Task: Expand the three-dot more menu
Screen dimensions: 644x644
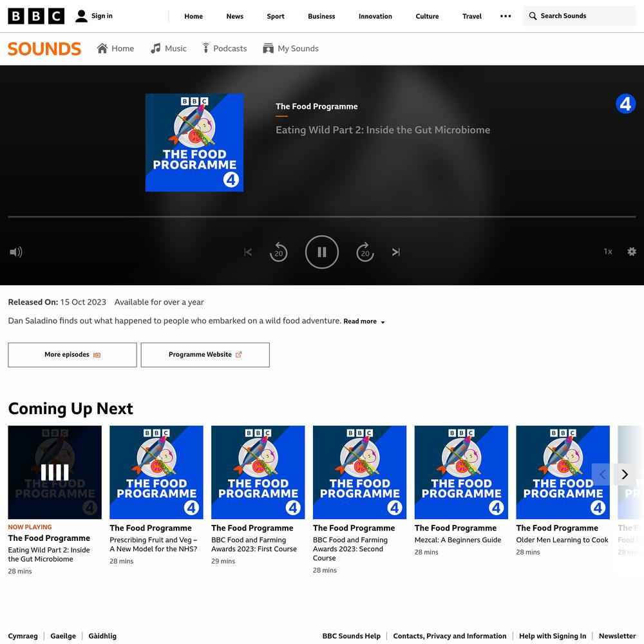Action: coord(506,16)
